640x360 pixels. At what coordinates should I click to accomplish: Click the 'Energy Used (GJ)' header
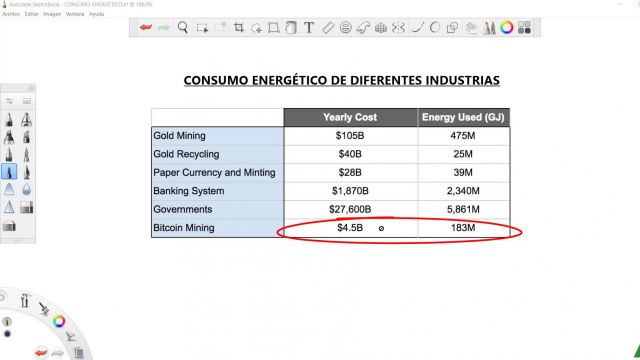tap(463, 117)
